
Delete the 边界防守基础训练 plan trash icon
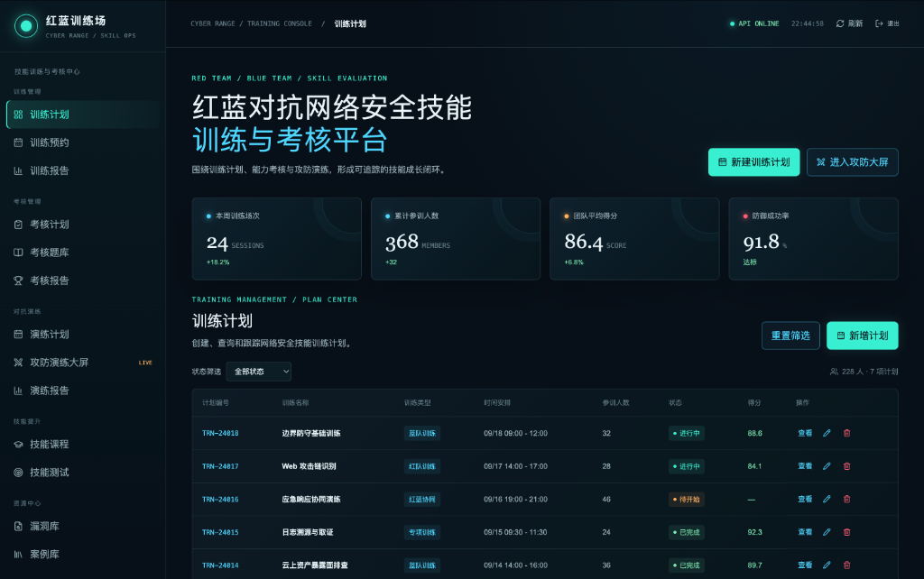coord(846,433)
